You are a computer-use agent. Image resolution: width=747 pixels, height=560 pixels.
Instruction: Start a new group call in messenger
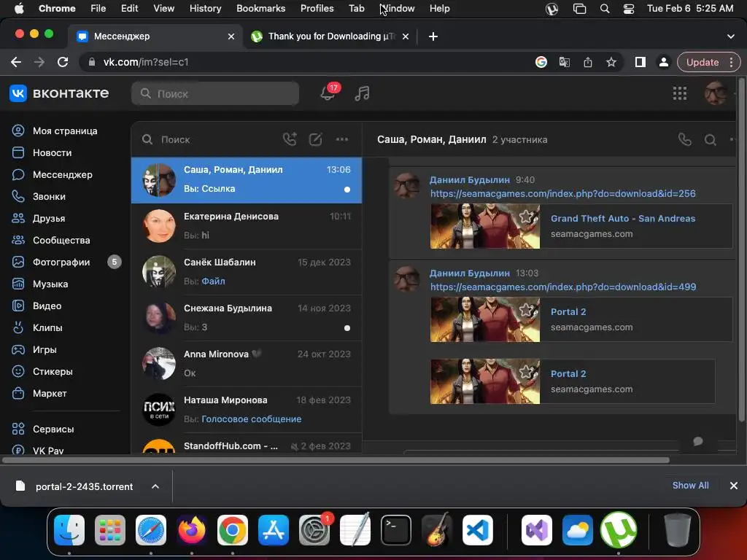290,139
